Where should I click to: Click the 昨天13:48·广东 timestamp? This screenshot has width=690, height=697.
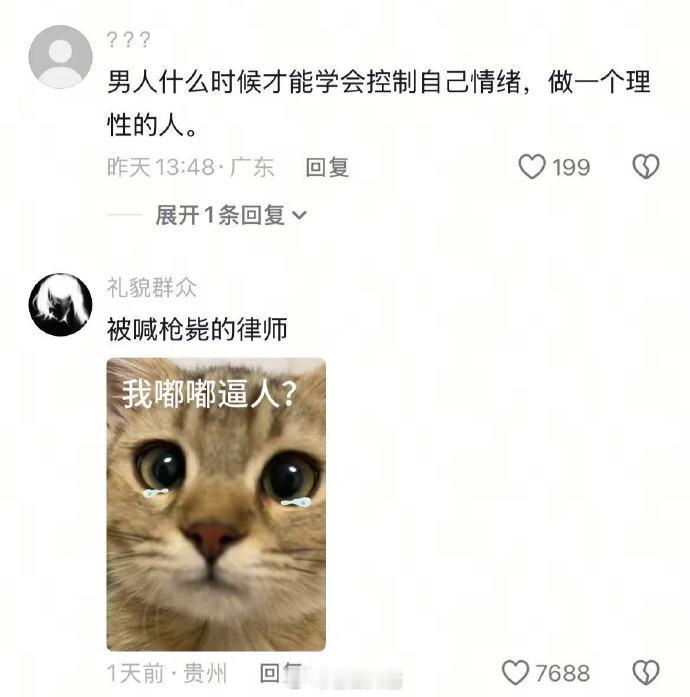coord(190,168)
